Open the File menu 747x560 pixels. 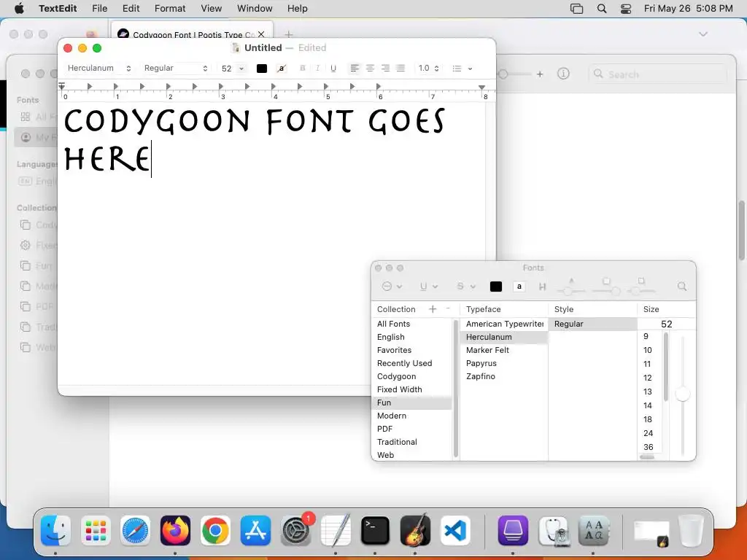99,9
